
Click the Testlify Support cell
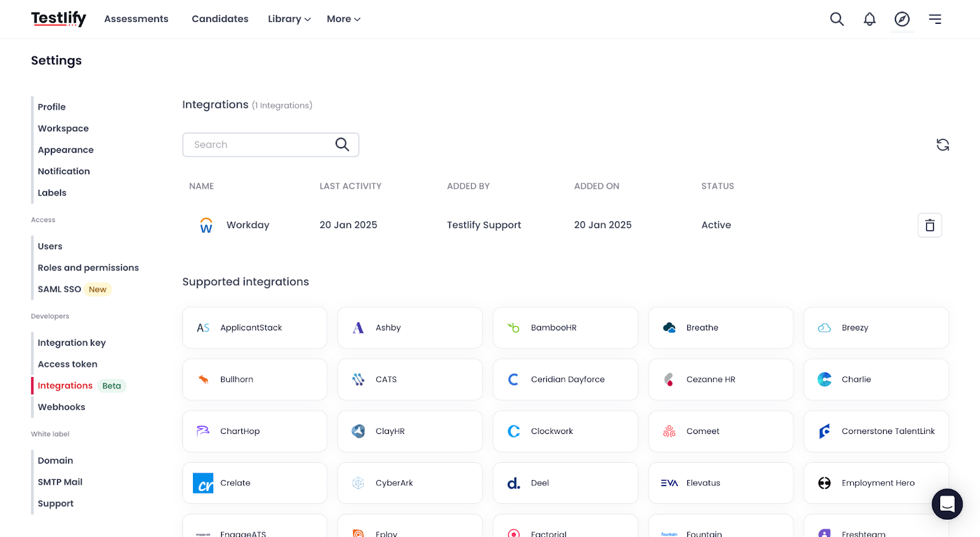pyautogui.click(x=484, y=225)
